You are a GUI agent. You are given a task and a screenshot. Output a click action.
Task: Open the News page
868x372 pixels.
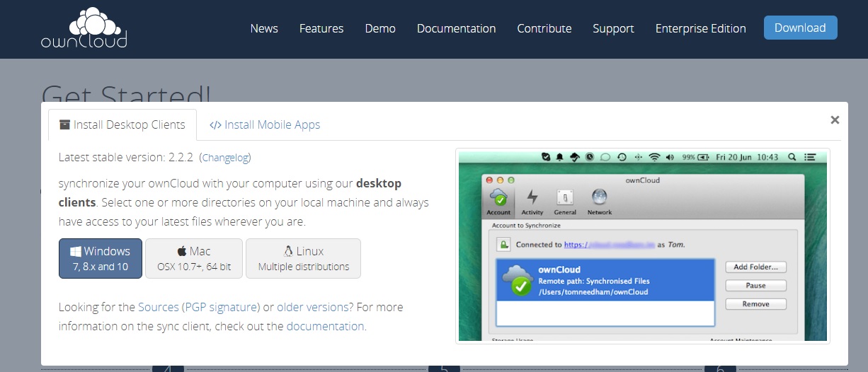264,28
